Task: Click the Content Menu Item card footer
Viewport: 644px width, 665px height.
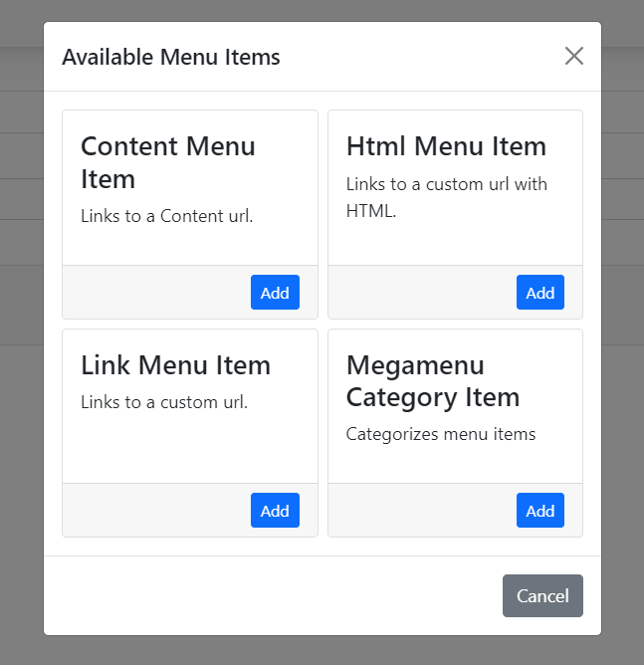Action: (149, 293)
